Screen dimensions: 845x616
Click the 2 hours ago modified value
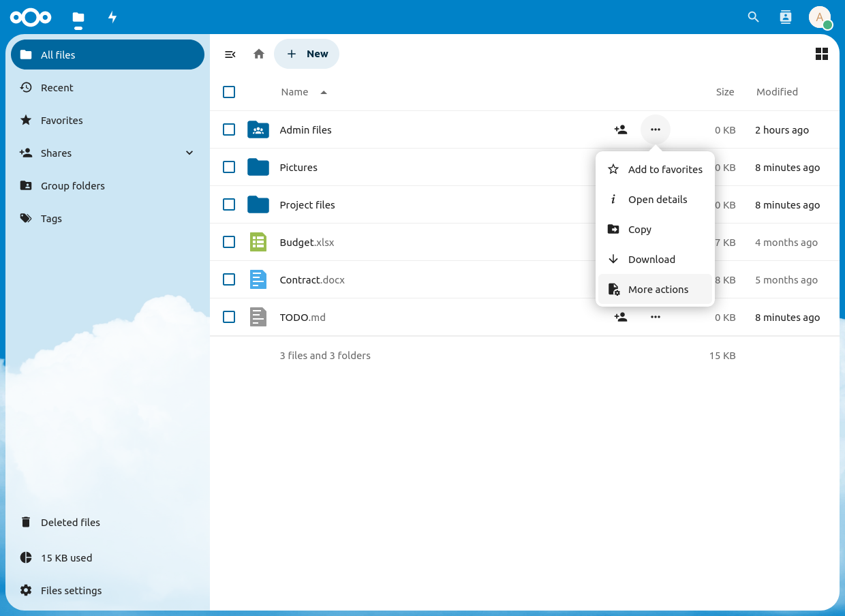pos(782,129)
